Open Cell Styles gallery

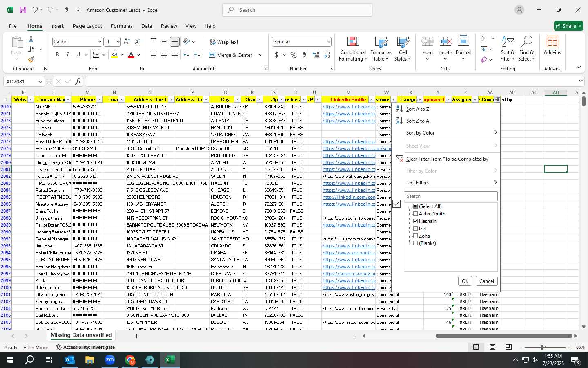[403, 49]
